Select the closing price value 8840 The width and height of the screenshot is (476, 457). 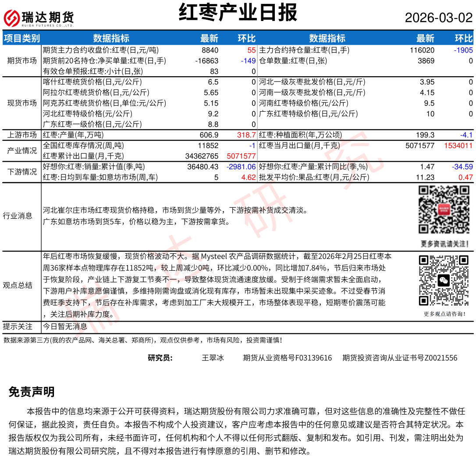pos(210,50)
